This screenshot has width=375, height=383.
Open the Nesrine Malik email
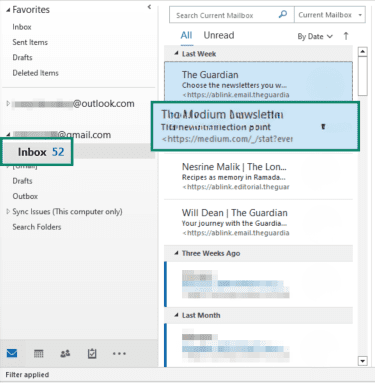[x=258, y=177]
